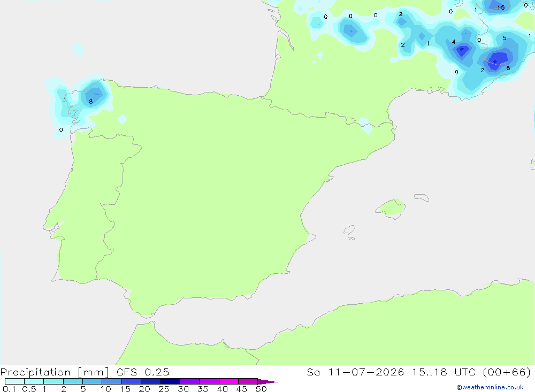Click the '40' legend scale label
The height and width of the screenshot is (392, 535).
(x=222, y=389)
